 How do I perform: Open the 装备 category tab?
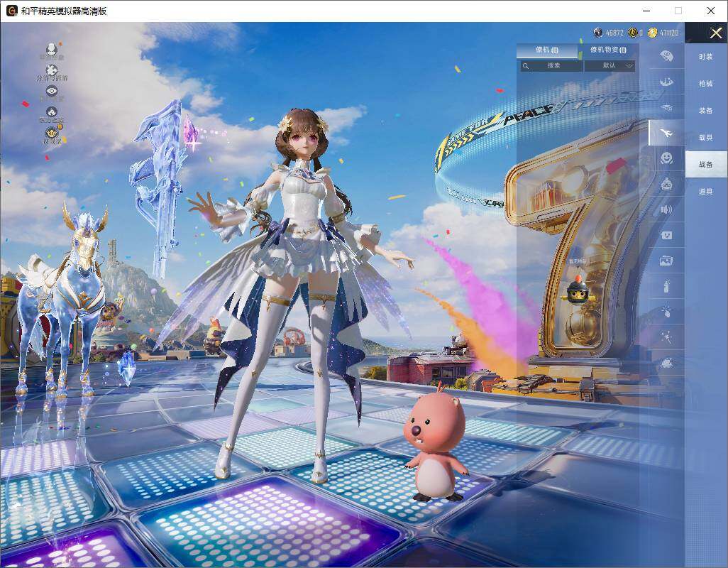tap(706, 111)
